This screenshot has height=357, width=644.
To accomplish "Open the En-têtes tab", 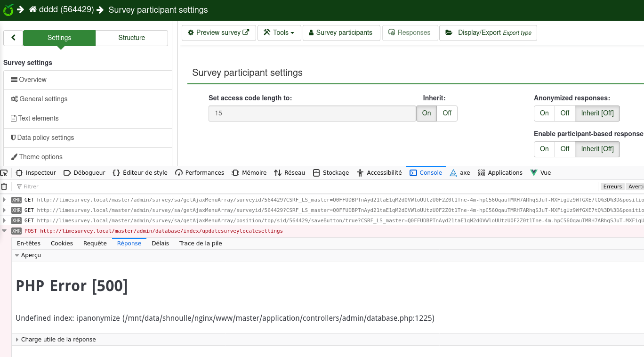I will (x=29, y=243).
